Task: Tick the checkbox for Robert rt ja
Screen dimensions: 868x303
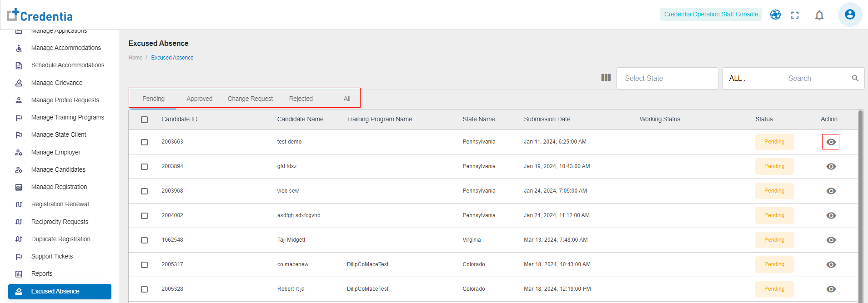Action: click(x=145, y=289)
